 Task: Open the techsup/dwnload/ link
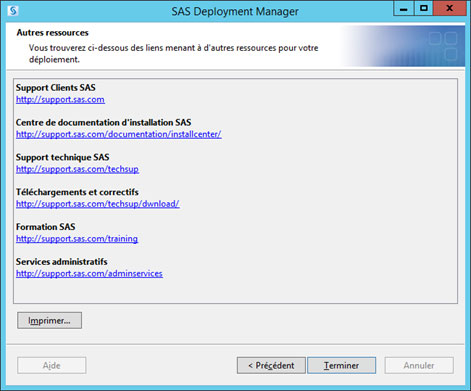point(98,204)
